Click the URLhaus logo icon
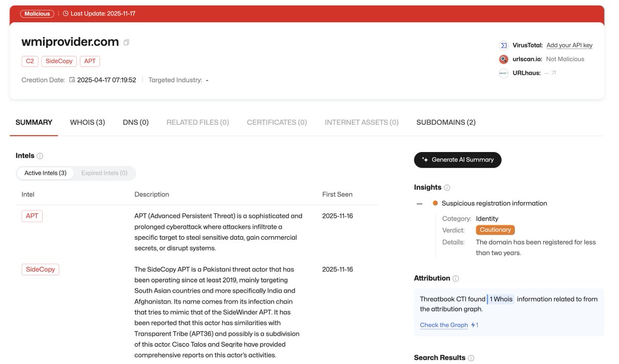The height and width of the screenshot is (364, 619). point(503,73)
